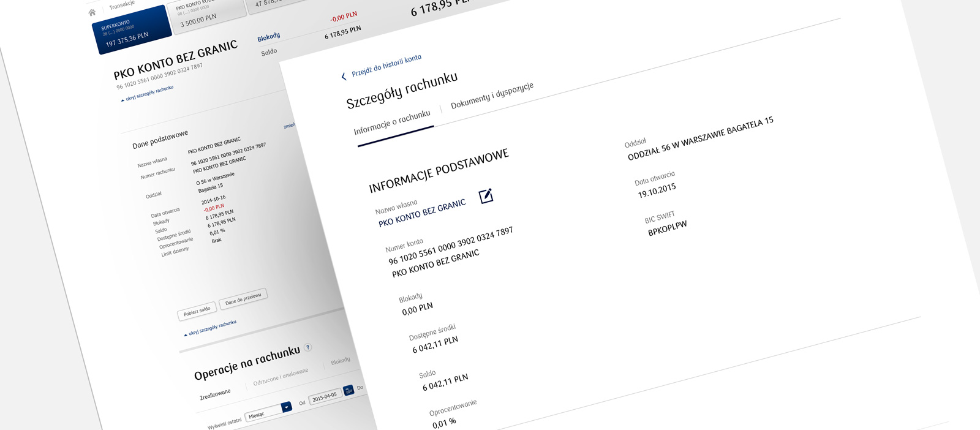Viewport: 980px width, 430px height.
Task: Select the SUPERKONTO account card
Action: pyautogui.click(x=130, y=29)
